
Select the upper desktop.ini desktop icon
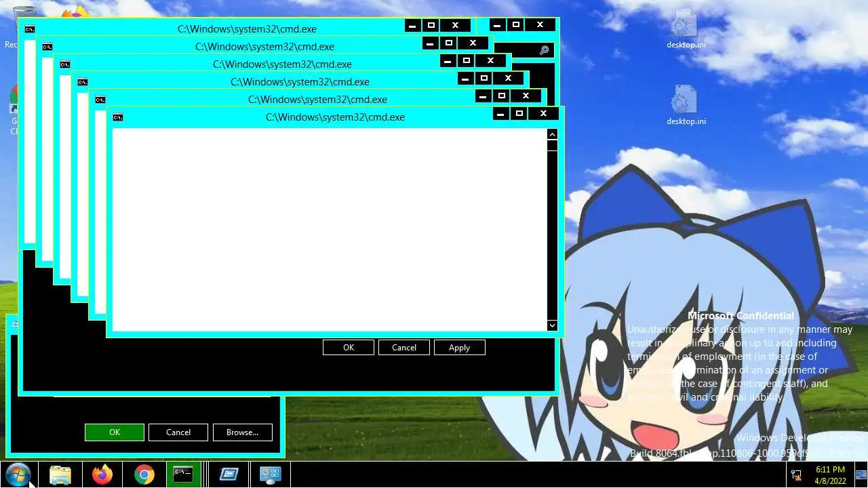686,29
